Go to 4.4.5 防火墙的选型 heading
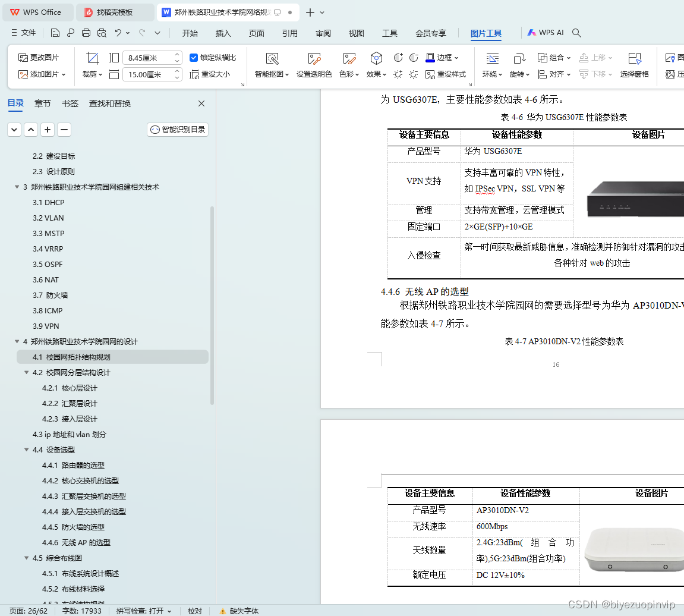This screenshot has width=684, height=616. coord(73,527)
